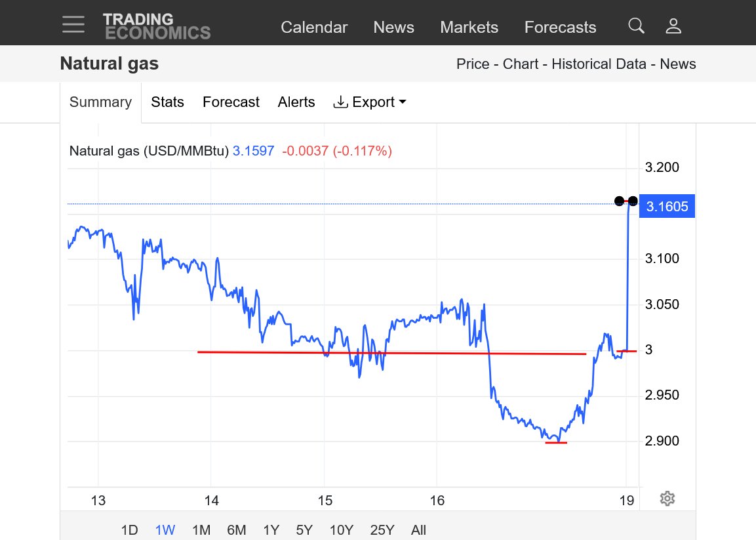Open the Markets menu item

(x=469, y=28)
